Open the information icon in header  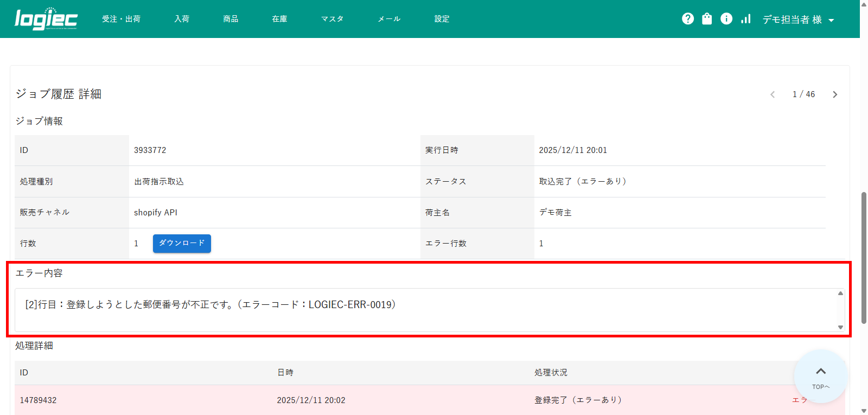(726, 19)
